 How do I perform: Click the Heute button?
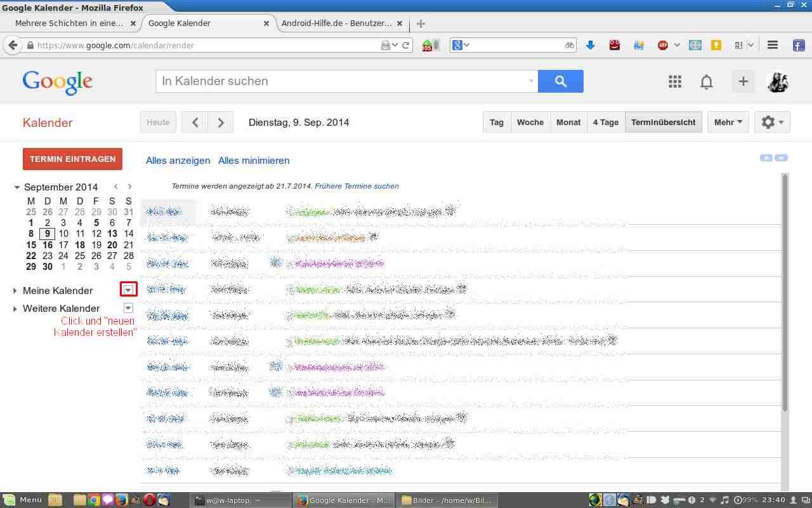(x=158, y=123)
